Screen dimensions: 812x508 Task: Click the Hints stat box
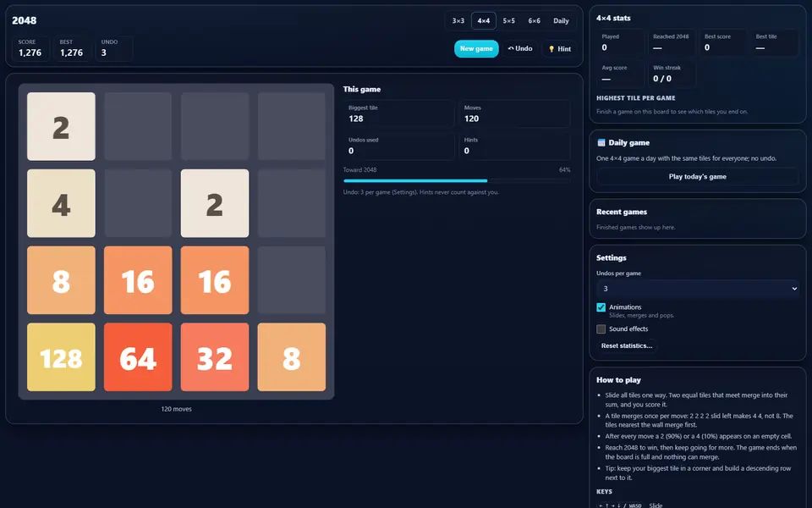click(514, 146)
